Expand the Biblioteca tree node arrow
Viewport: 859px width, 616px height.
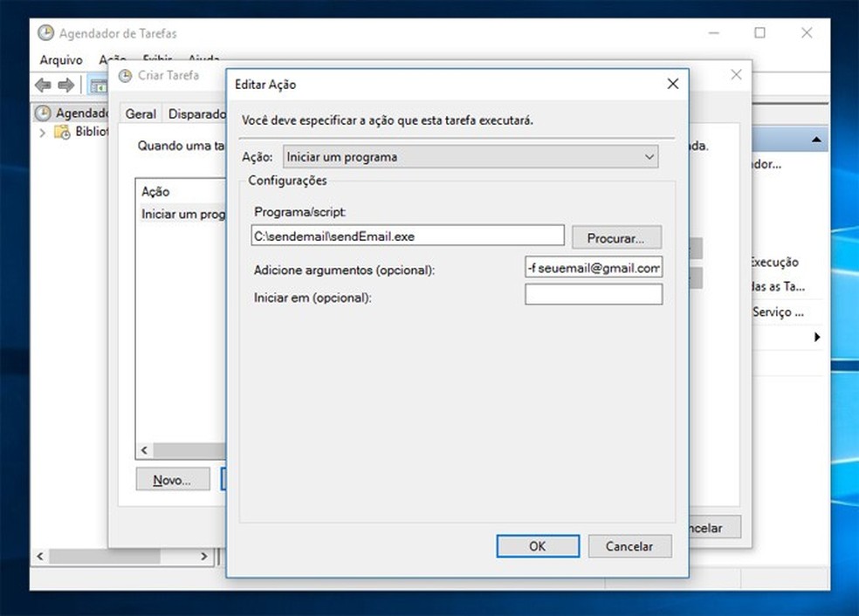coord(42,132)
